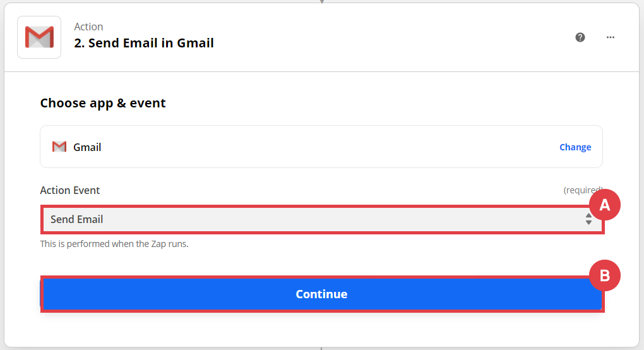
Task: Open the help question mark icon
Action: (580, 37)
